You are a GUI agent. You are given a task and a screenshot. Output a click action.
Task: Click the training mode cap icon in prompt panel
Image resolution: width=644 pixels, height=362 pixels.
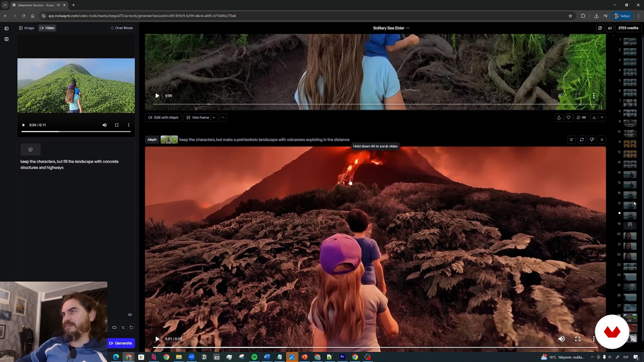pos(130,315)
